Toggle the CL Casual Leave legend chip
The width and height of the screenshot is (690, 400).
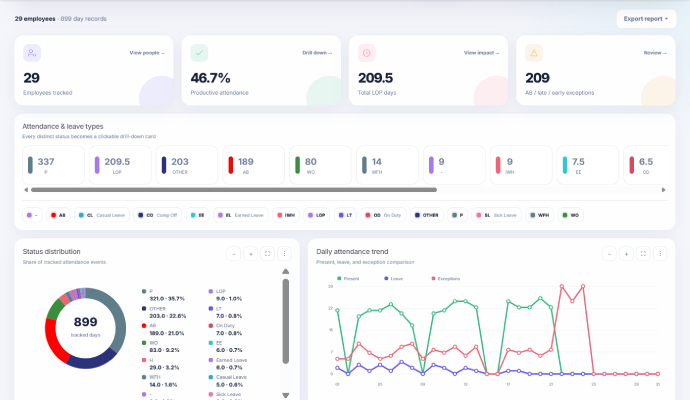102,215
